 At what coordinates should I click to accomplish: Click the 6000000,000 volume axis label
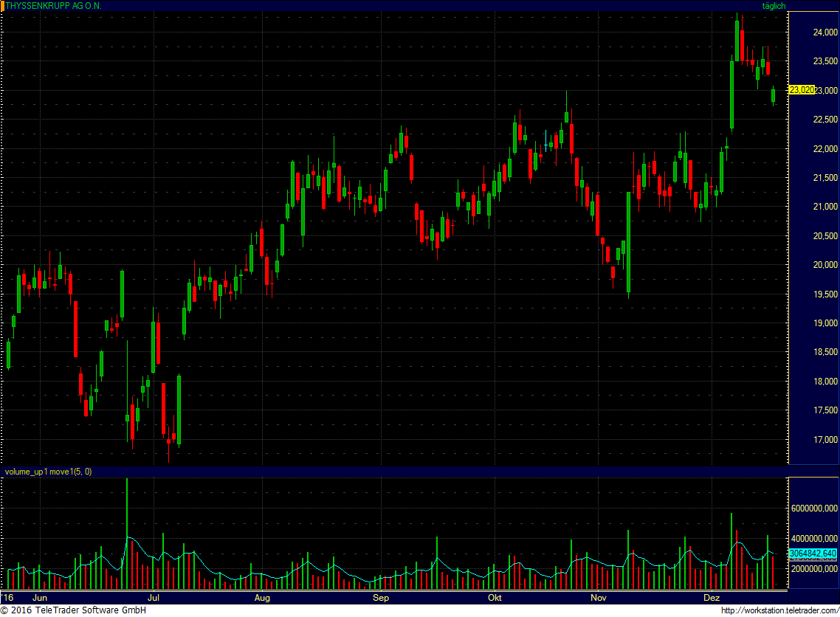tap(814, 509)
